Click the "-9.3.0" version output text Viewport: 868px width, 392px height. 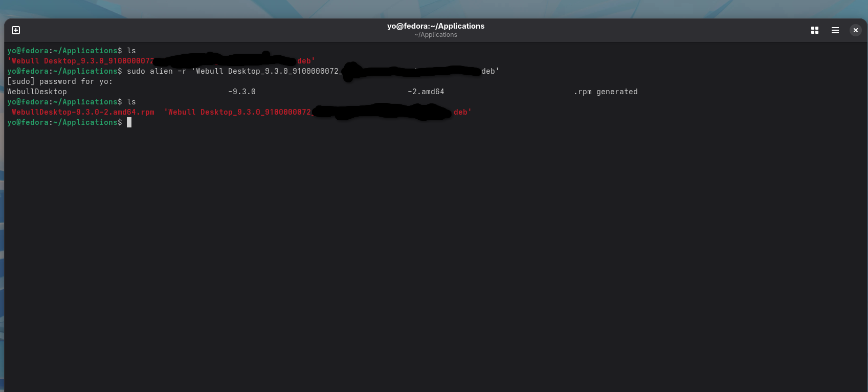pos(242,92)
